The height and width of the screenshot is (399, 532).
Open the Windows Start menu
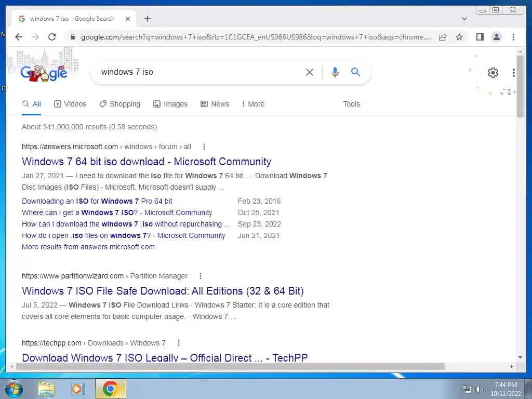tap(14, 389)
